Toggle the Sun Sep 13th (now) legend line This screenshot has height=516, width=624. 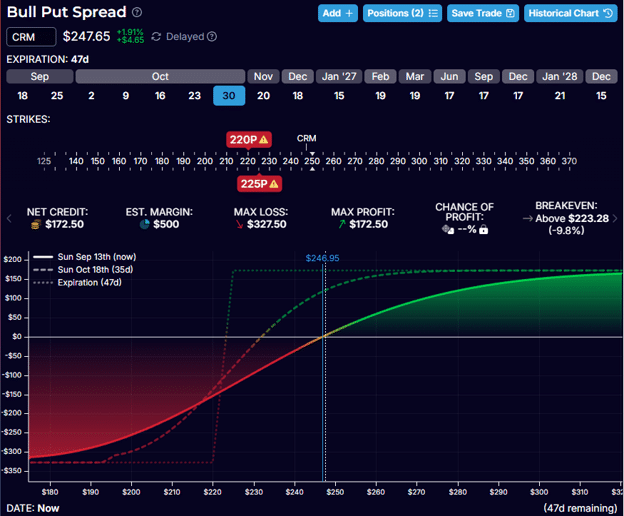(x=85, y=257)
